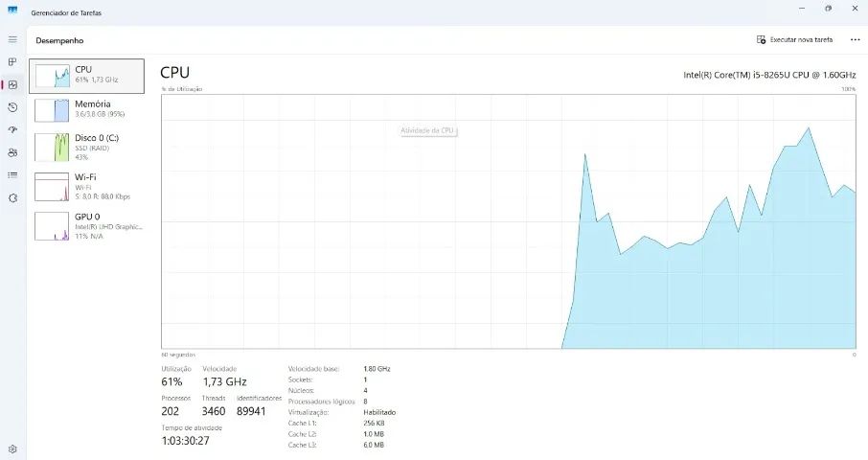868x460 pixels.
Task: Click the Núcleos label
Action: point(301,391)
